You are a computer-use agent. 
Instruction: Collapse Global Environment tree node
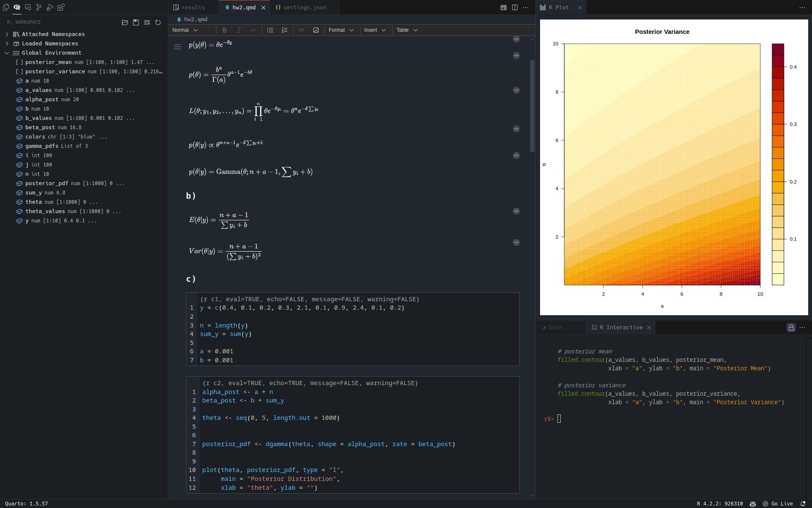tap(7, 53)
